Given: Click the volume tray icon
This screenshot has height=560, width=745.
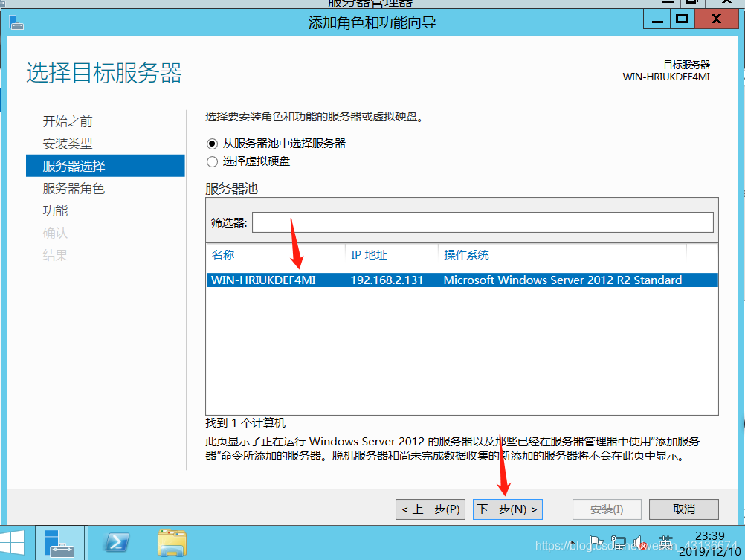Looking at the screenshot, I should tap(639, 543).
